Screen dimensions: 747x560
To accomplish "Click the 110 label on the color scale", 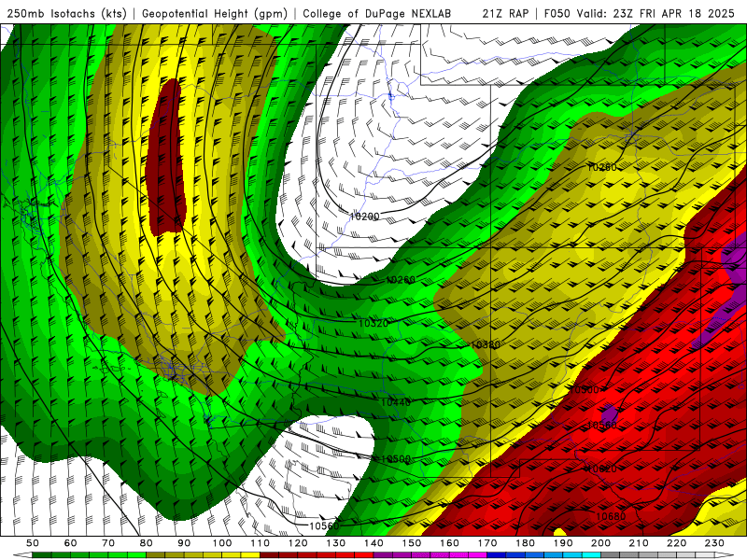I will (x=261, y=543).
